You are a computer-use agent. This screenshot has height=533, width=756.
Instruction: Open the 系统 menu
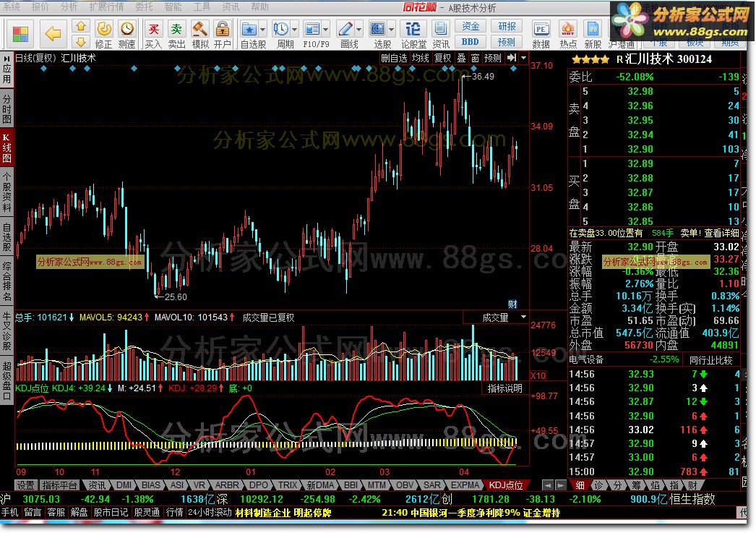click(12, 7)
